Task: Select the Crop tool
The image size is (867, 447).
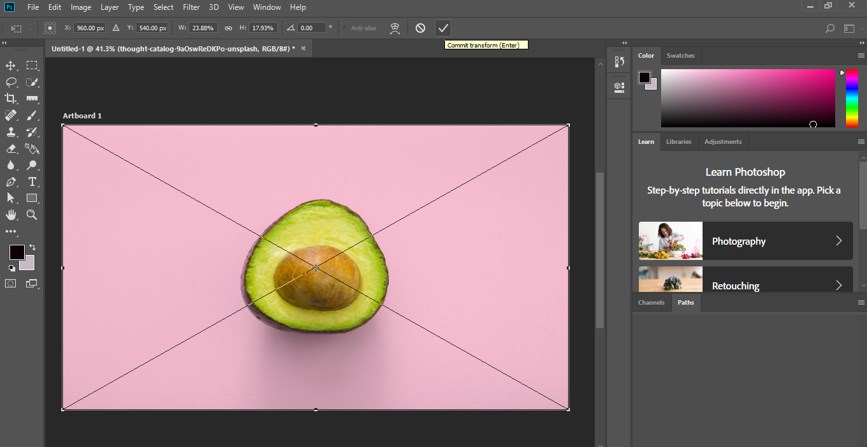Action: [11, 99]
